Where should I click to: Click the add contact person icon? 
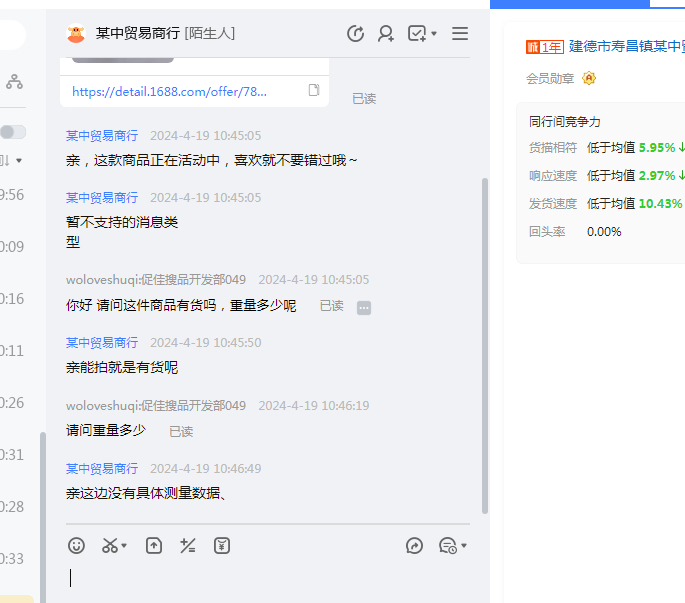(385, 34)
